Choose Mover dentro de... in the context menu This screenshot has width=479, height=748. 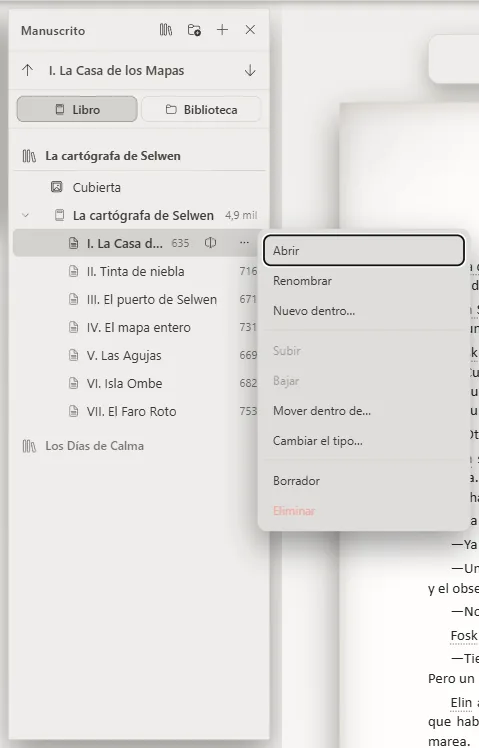[364, 411]
